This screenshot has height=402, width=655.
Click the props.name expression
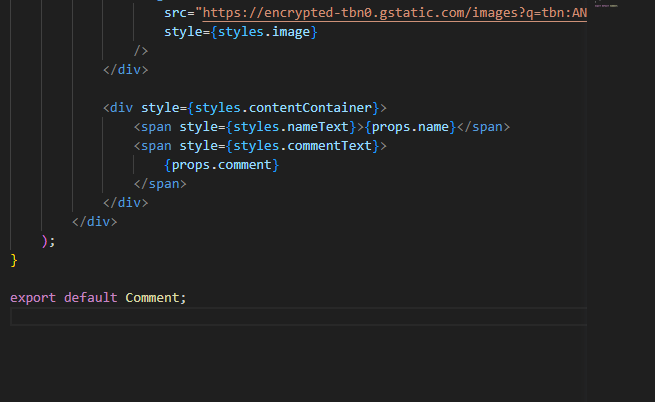coord(410,127)
